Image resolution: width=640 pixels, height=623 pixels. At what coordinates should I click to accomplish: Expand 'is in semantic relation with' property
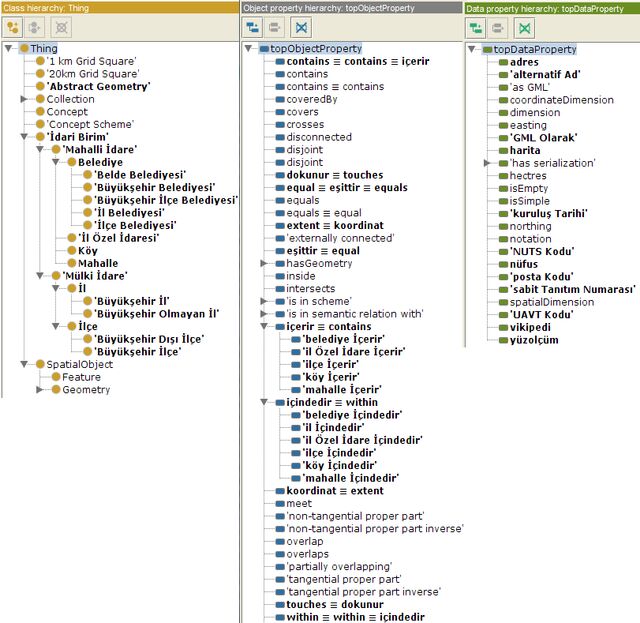pyautogui.click(x=264, y=314)
